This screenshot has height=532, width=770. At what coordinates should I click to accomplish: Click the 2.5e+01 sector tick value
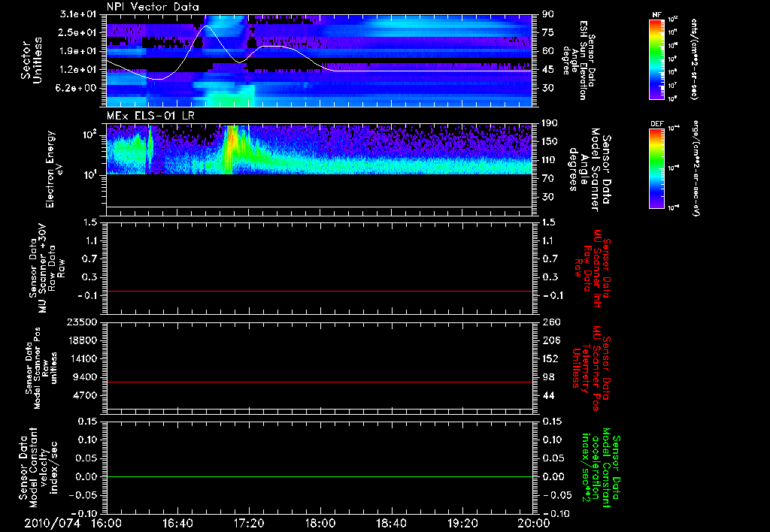(x=77, y=32)
